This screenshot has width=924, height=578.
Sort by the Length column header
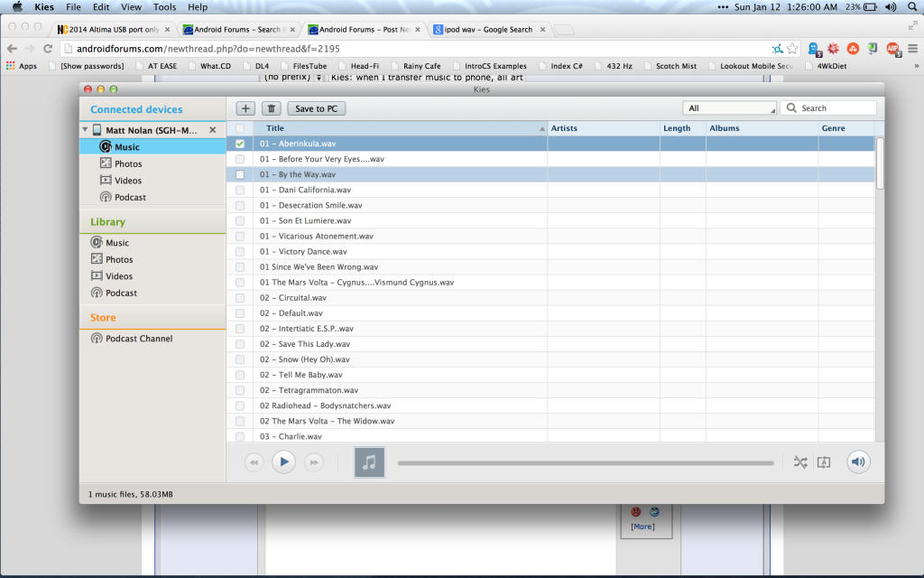[683, 128]
